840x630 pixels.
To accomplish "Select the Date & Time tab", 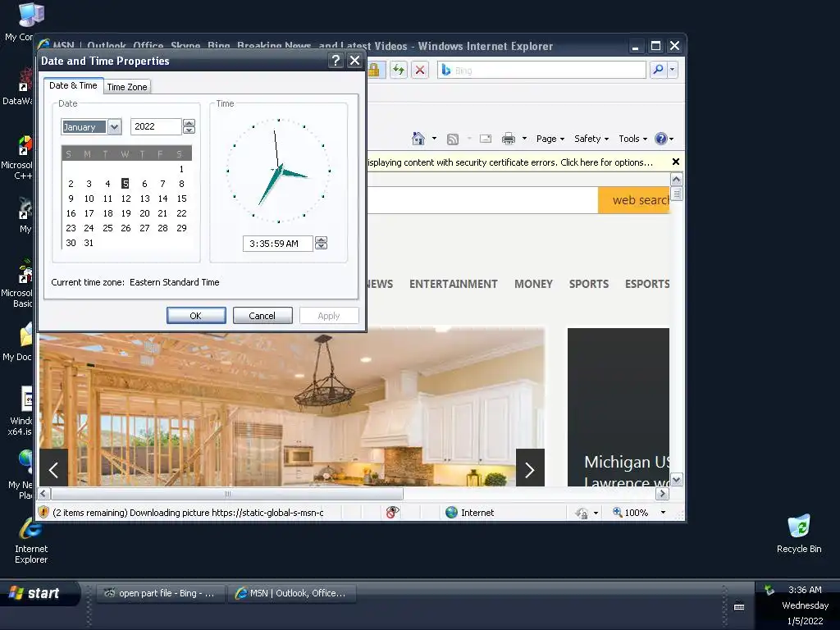I will click(x=73, y=85).
